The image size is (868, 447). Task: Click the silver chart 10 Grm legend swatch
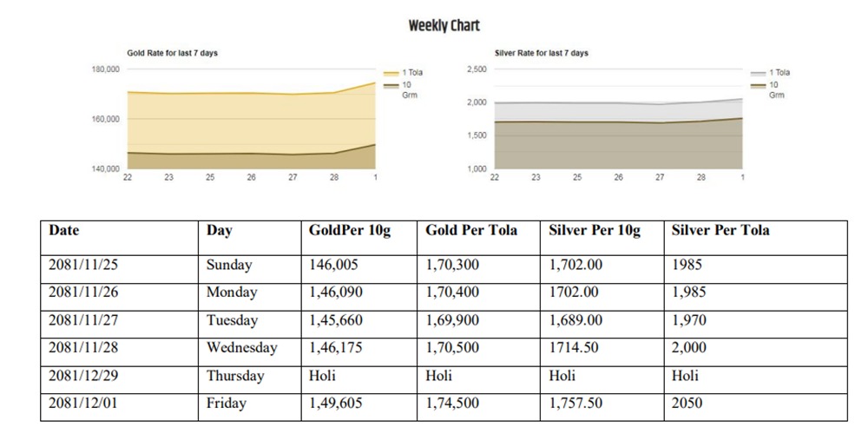coord(757,85)
